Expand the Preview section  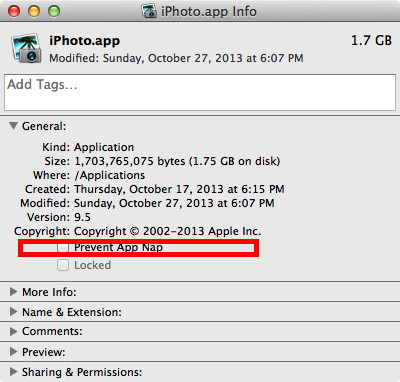coord(13,352)
